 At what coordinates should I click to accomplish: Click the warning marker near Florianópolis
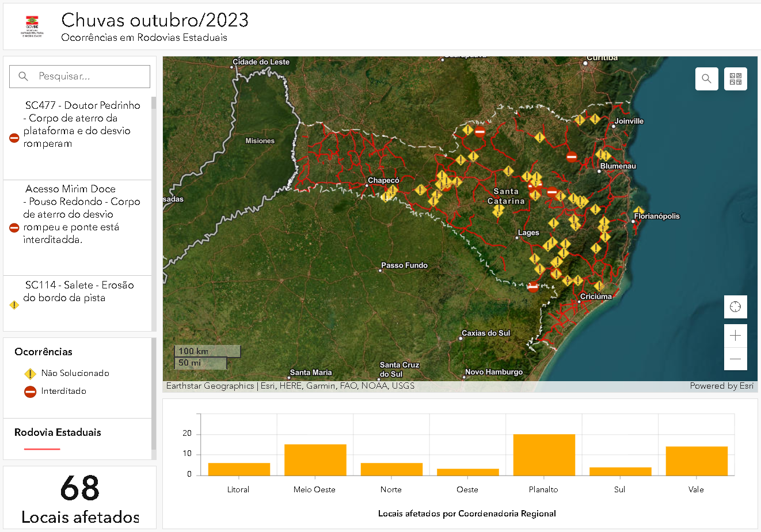(x=638, y=212)
